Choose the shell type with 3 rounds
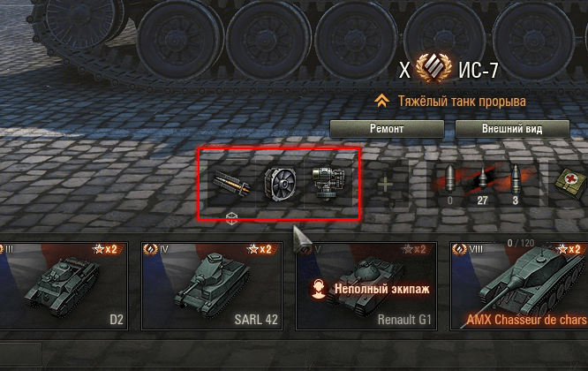The height and width of the screenshot is (371, 588). click(516, 184)
